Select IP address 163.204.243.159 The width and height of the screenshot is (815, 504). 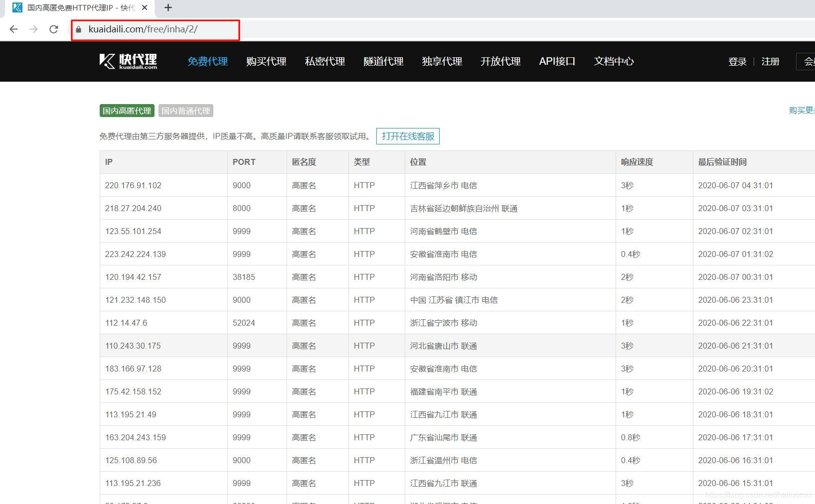tap(136, 437)
